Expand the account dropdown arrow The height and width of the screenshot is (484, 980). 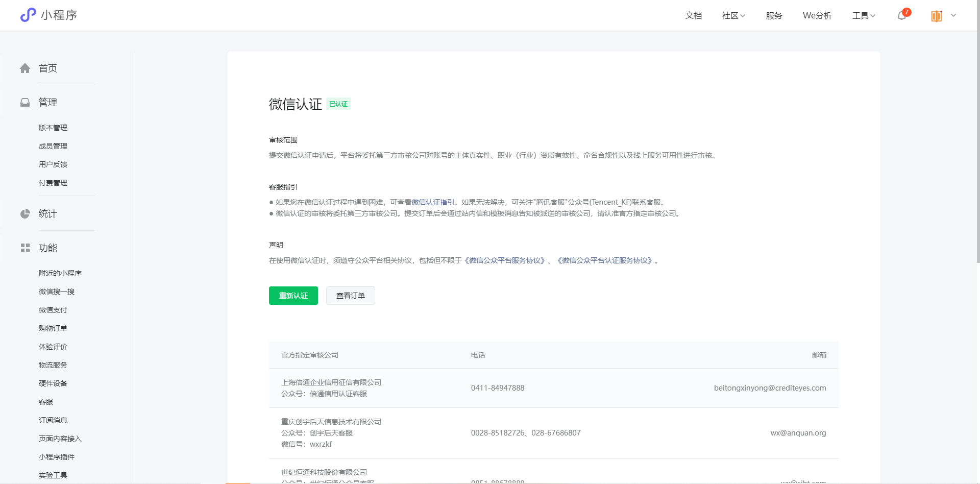(x=953, y=15)
